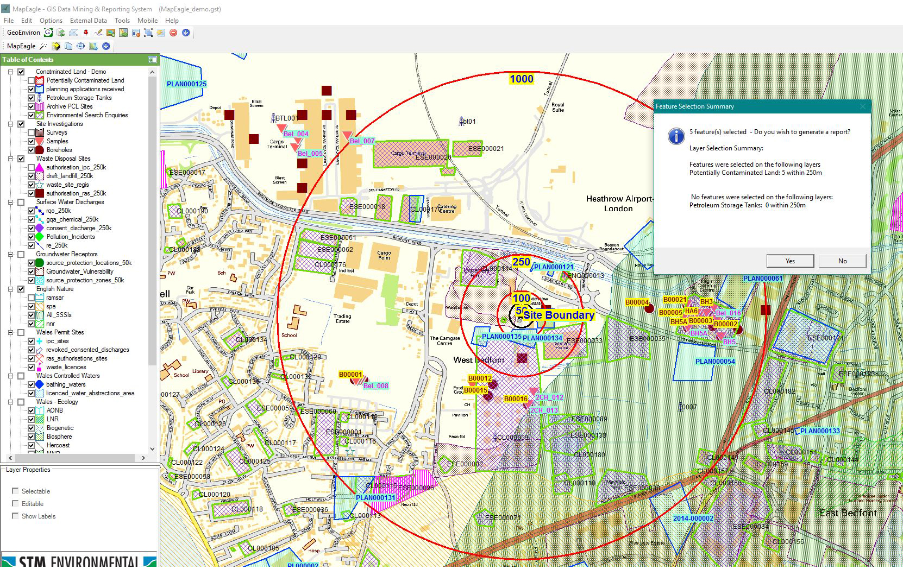Click the red stop circle toolbar icon
The image size is (903, 588).
[x=173, y=33]
